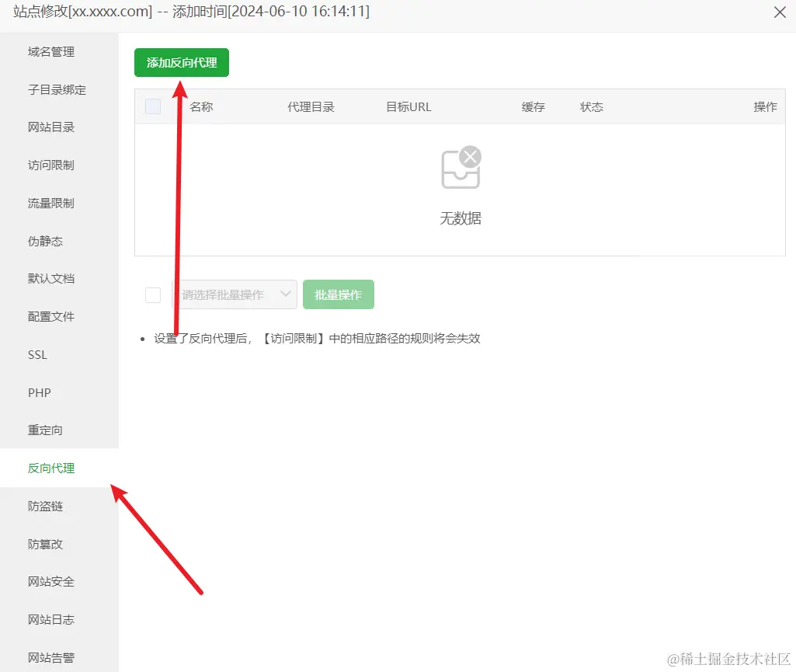Go to 访问限制 settings

(51, 165)
